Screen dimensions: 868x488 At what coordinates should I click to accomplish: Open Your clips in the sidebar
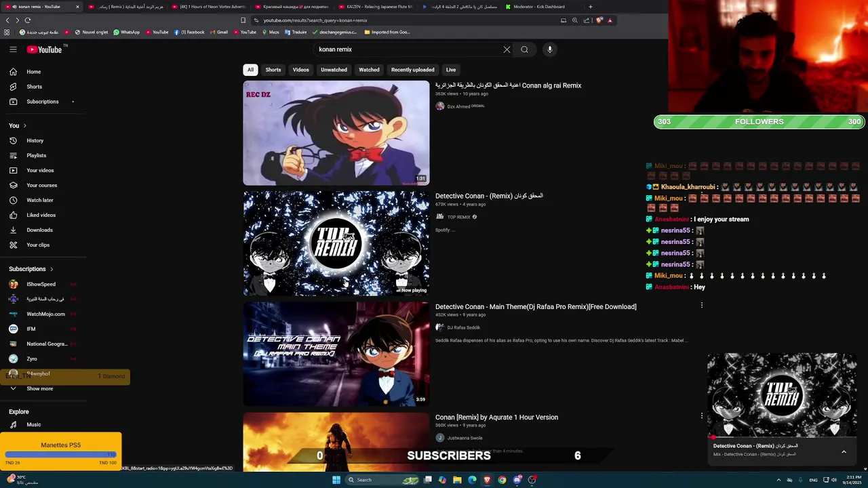pos(38,245)
